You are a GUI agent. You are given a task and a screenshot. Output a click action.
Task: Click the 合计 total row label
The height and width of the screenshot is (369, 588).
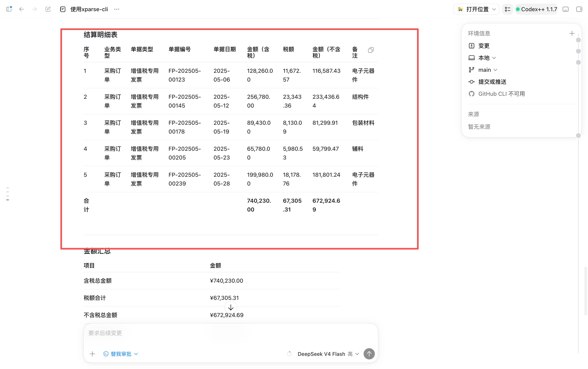pyautogui.click(x=86, y=205)
